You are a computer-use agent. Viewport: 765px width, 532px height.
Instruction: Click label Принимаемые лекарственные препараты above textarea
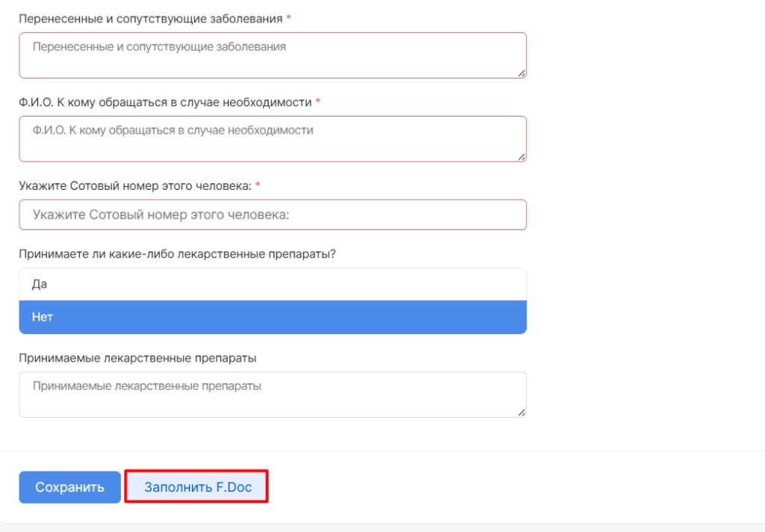[137, 358]
